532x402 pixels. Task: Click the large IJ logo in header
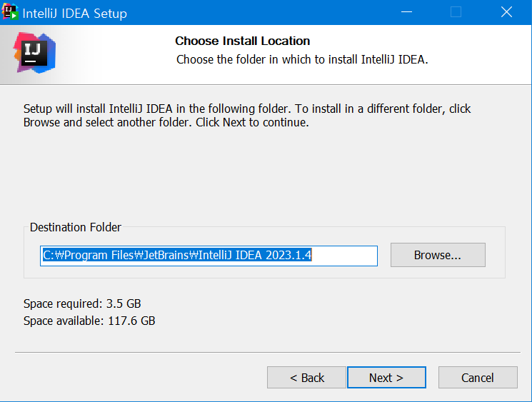(x=34, y=53)
